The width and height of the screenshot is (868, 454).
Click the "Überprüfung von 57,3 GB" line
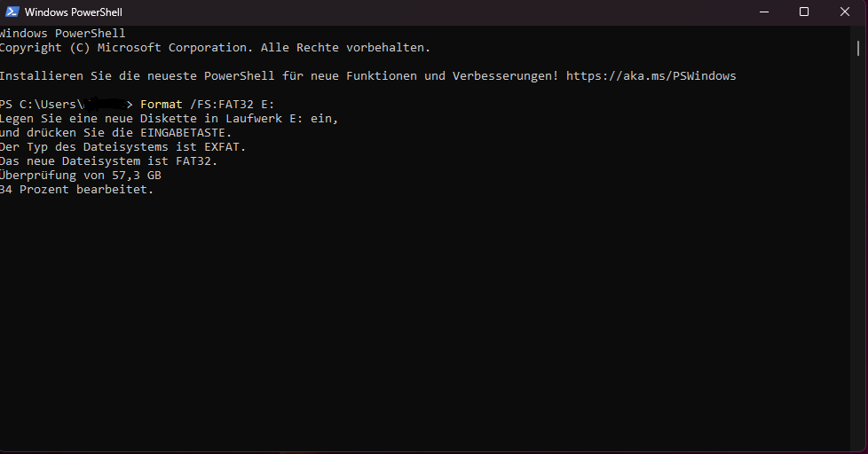coord(81,176)
